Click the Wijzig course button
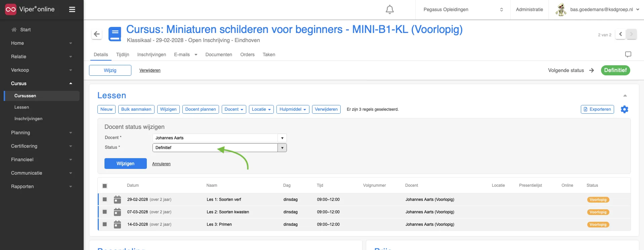 tap(110, 70)
